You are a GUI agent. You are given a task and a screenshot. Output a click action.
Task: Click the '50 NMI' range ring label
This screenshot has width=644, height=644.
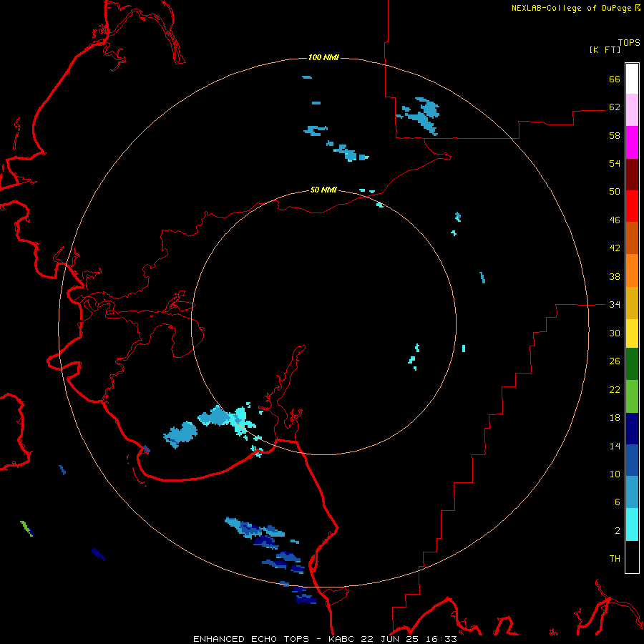(x=323, y=190)
